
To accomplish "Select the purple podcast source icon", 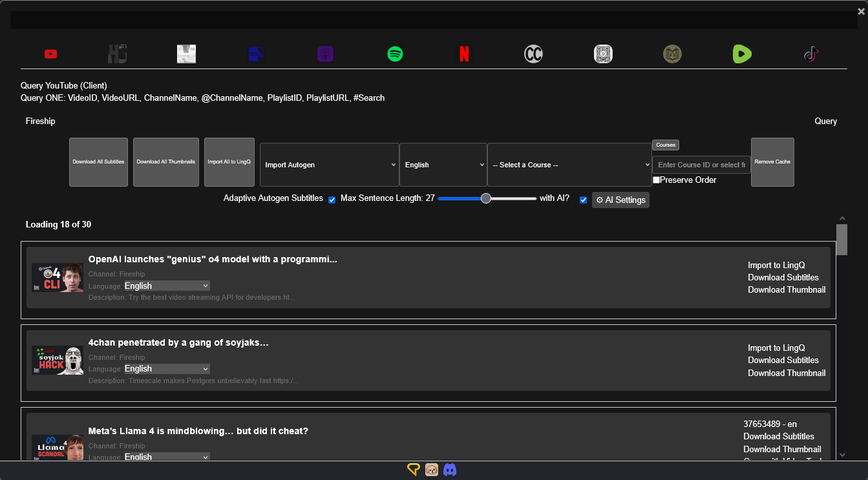I will click(325, 54).
